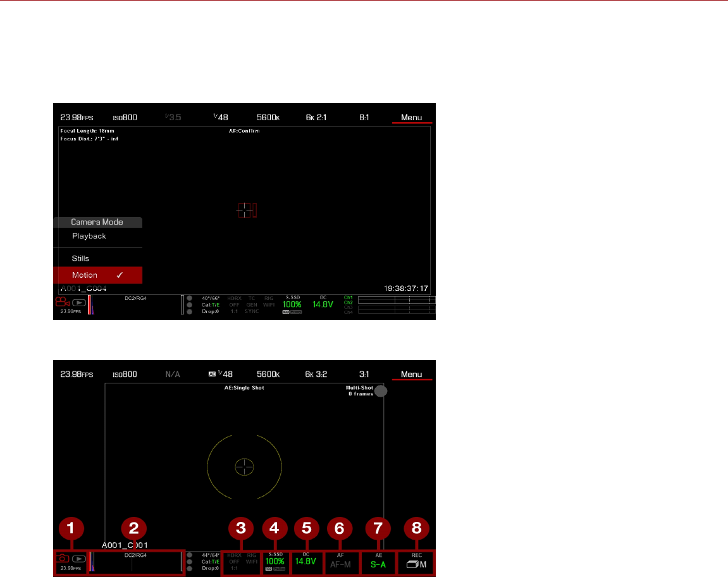
Task: Tap the histogram in the Motion screen
Action: pos(135,305)
